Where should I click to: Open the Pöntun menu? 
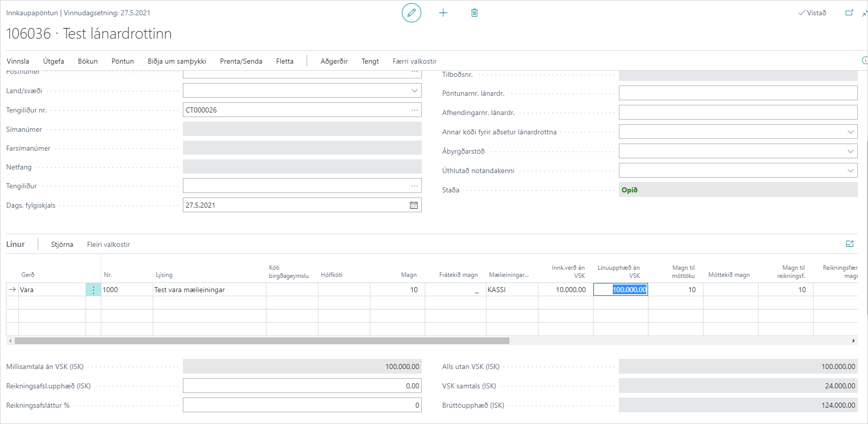(123, 61)
